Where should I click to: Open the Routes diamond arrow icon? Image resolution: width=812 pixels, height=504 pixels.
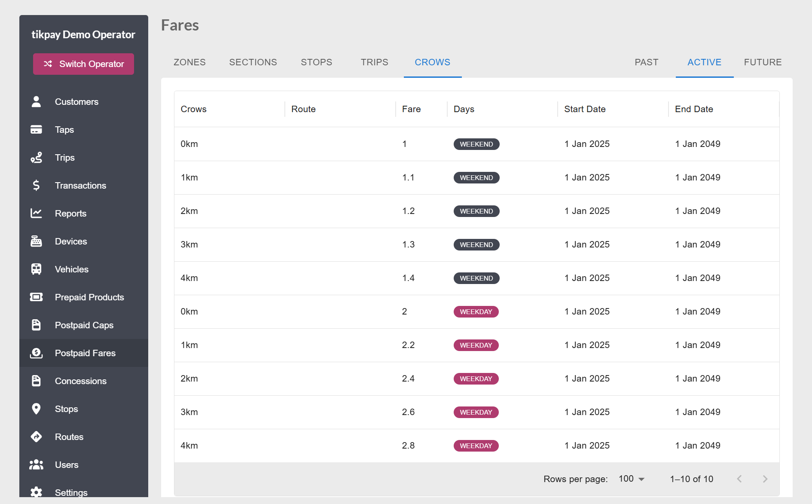(37, 437)
